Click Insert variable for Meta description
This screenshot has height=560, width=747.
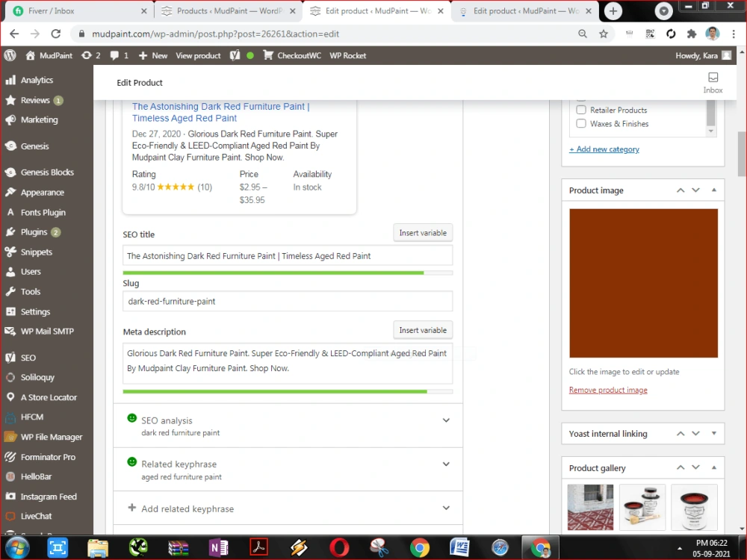423,330
